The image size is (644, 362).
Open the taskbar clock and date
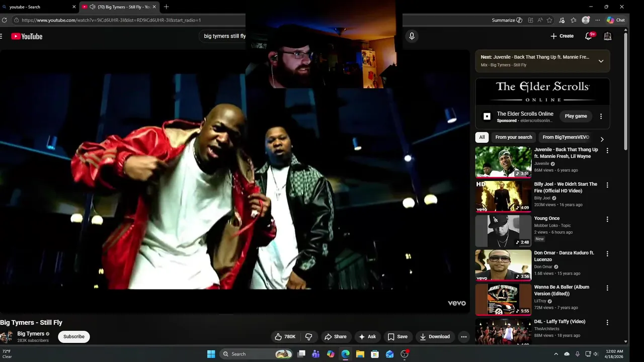(x=614, y=354)
